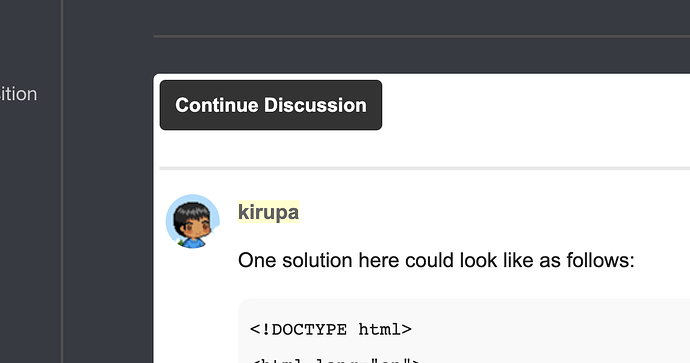The width and height of the screenshot is (690, 363).
Task: Click the Continue Discussion button
Action: coord(271,105)
